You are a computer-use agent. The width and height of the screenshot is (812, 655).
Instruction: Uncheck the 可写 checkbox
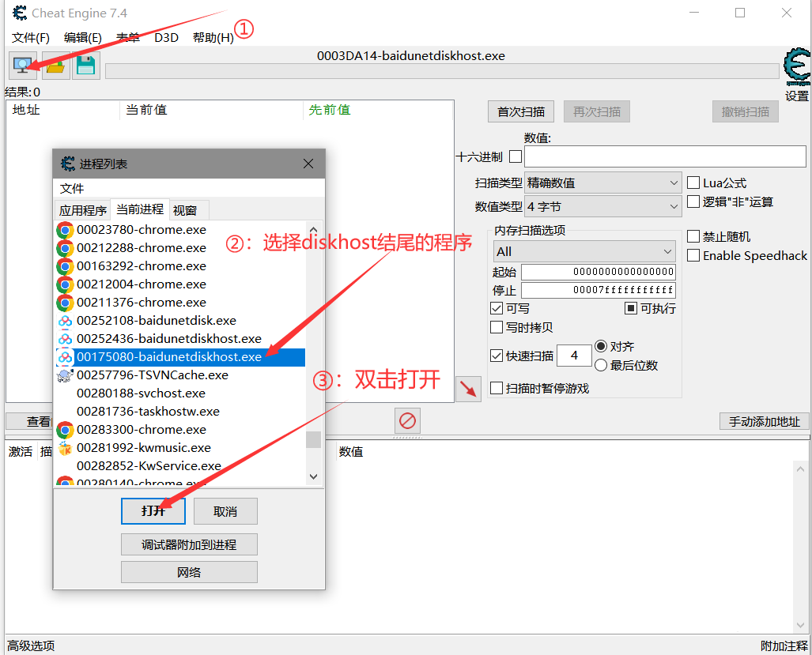click(496, 308)
